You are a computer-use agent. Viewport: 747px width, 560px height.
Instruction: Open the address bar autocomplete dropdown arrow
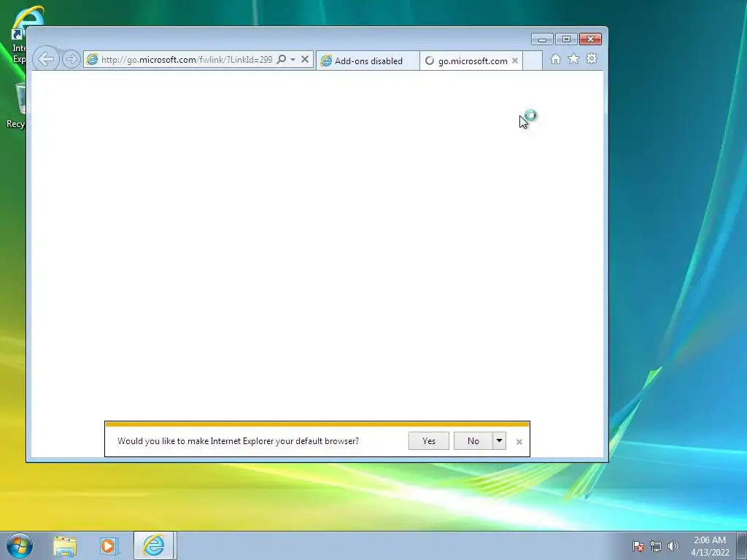point(293,60)
